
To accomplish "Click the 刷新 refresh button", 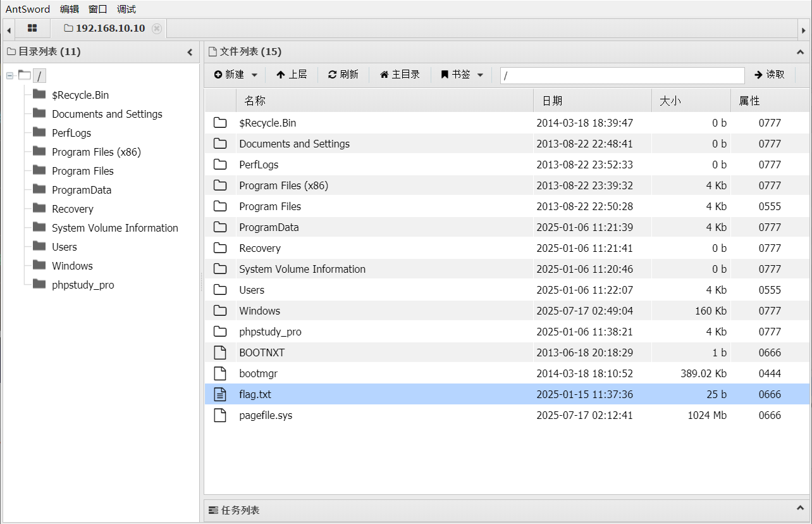I will pos(343,75).
